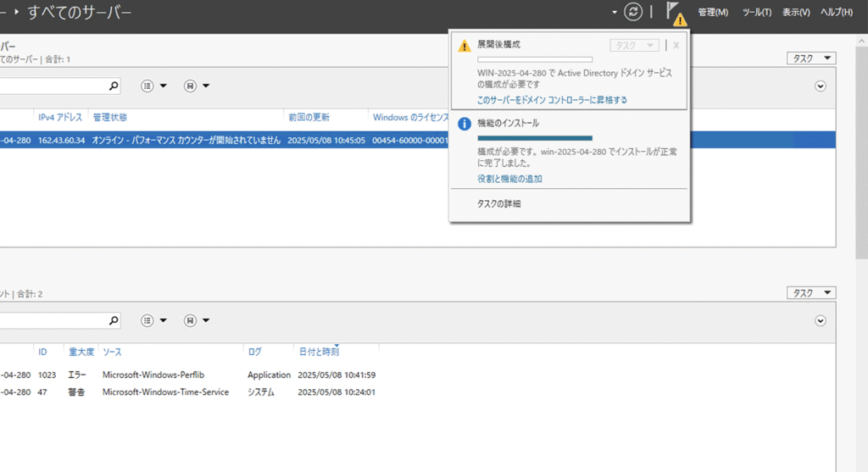
Task: Sort by Windows のライセンス column header
Action: coord(410,117)
